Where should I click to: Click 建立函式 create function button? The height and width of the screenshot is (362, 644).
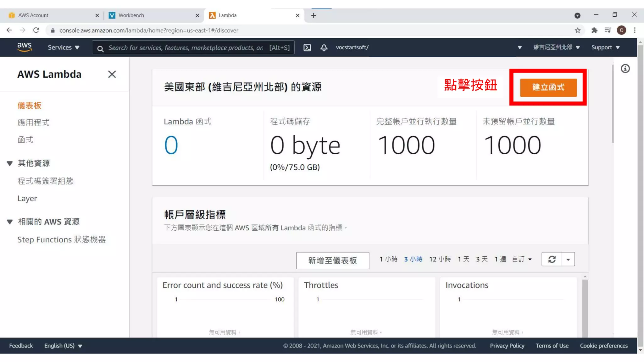(548, 87)
